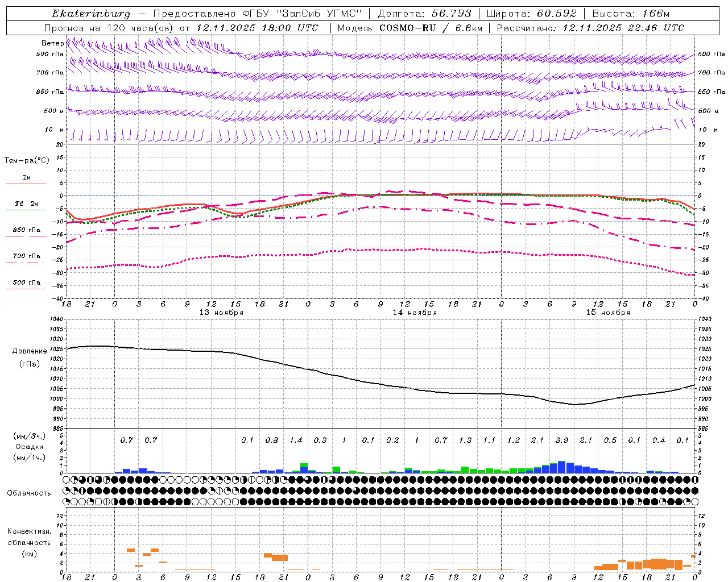Select the '1.4' precipitation total
Image resolution: width=728 pixels, height=582 pixels.
[x=296, y=440]
